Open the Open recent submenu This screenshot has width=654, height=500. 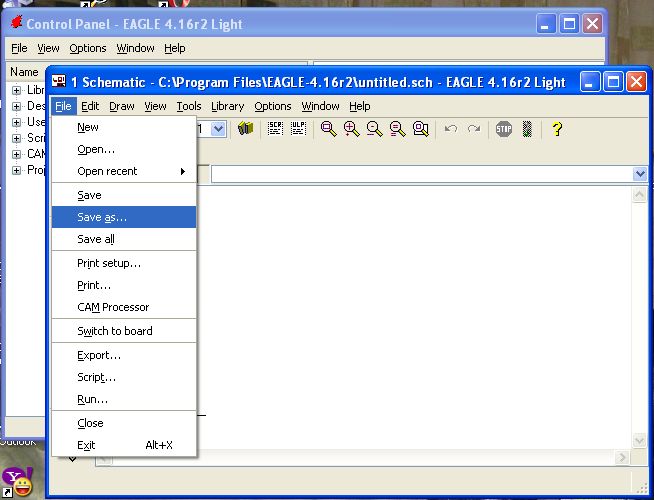click(124, 171)
